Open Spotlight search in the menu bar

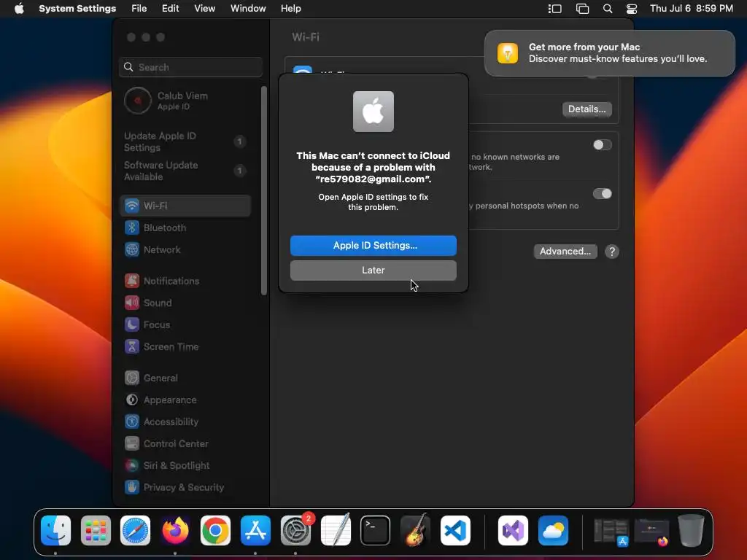tap(608, 9)
